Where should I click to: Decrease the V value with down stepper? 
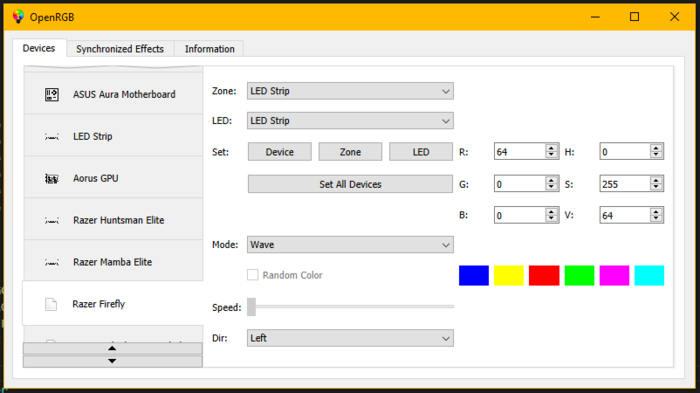click(656, 218)
